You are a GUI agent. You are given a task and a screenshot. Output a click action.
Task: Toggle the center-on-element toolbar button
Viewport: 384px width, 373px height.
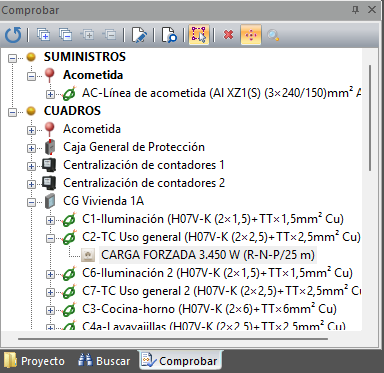point(251,35)
